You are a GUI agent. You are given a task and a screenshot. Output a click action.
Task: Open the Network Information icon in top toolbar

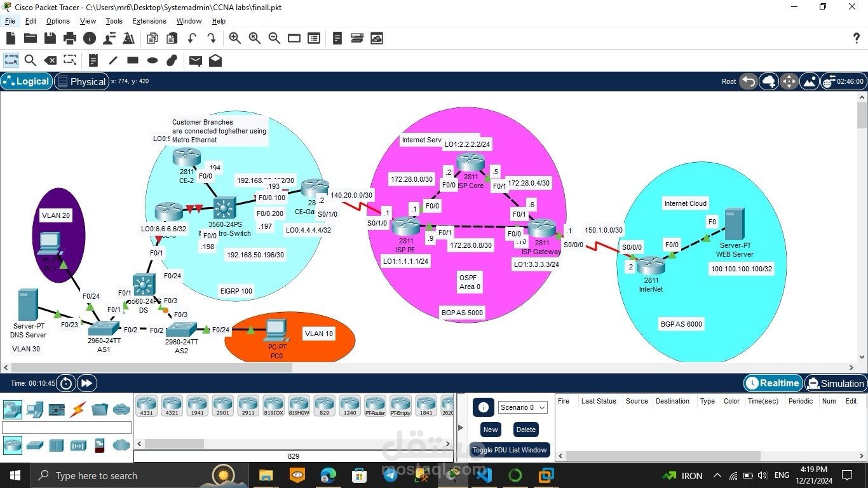(90, 38)
